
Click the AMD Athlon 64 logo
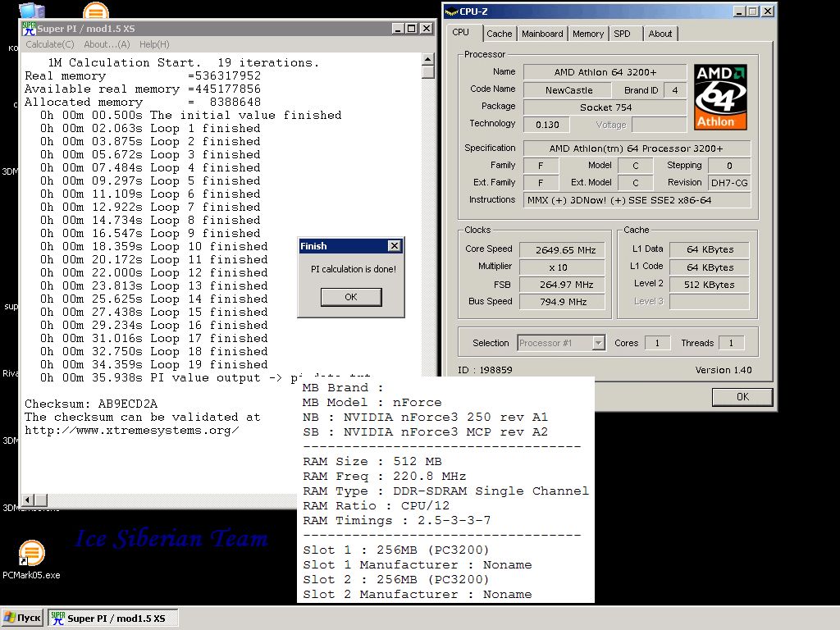coord(720,97)
